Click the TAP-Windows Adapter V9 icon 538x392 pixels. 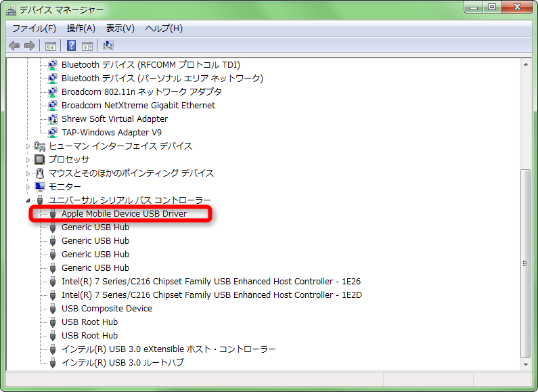coord(53,133)
